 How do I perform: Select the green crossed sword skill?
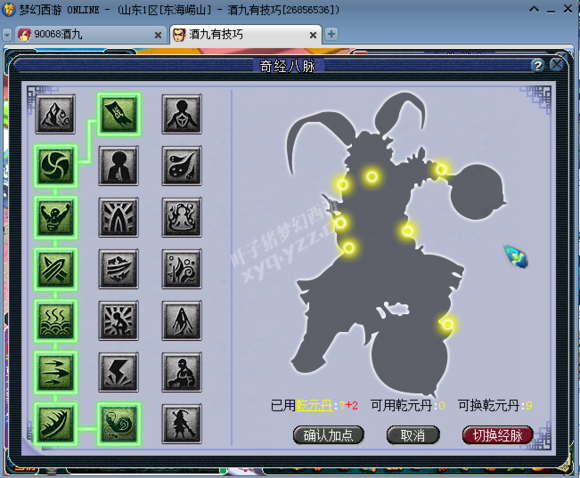tap(55, 269)
